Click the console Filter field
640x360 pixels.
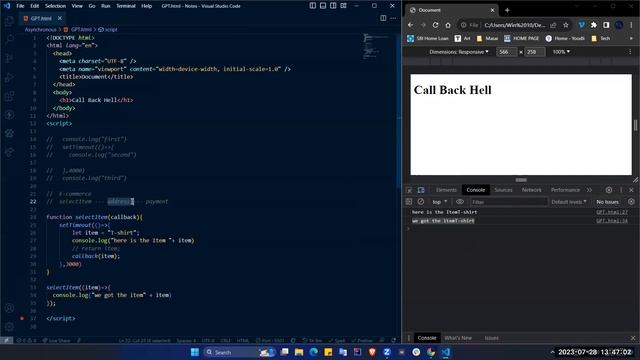pos(509,202)
